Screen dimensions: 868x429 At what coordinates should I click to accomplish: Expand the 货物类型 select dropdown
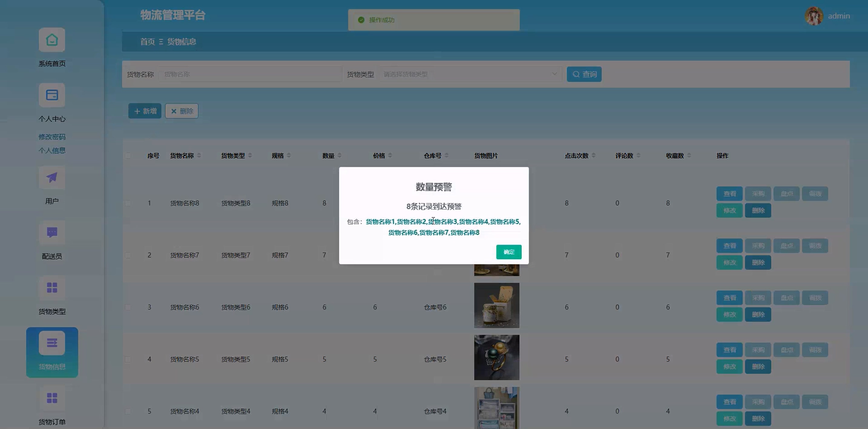[x=470, y=74]
